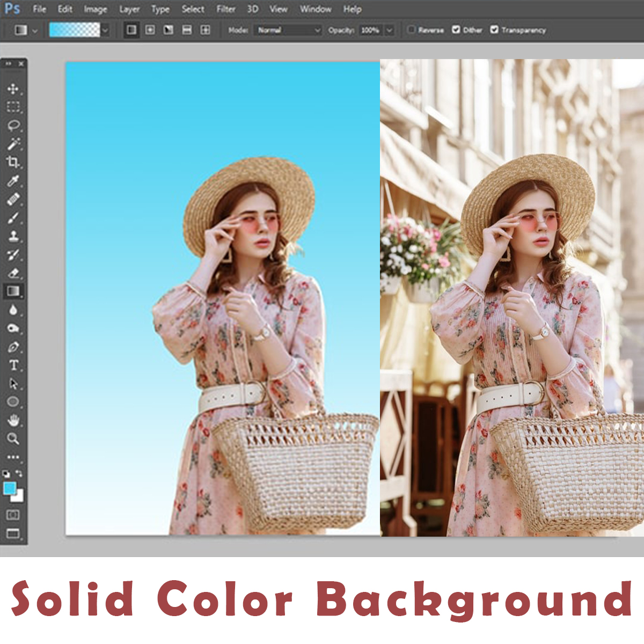Choose the Reflected Gradient style

pyautogui.click(x=187, y=30)
